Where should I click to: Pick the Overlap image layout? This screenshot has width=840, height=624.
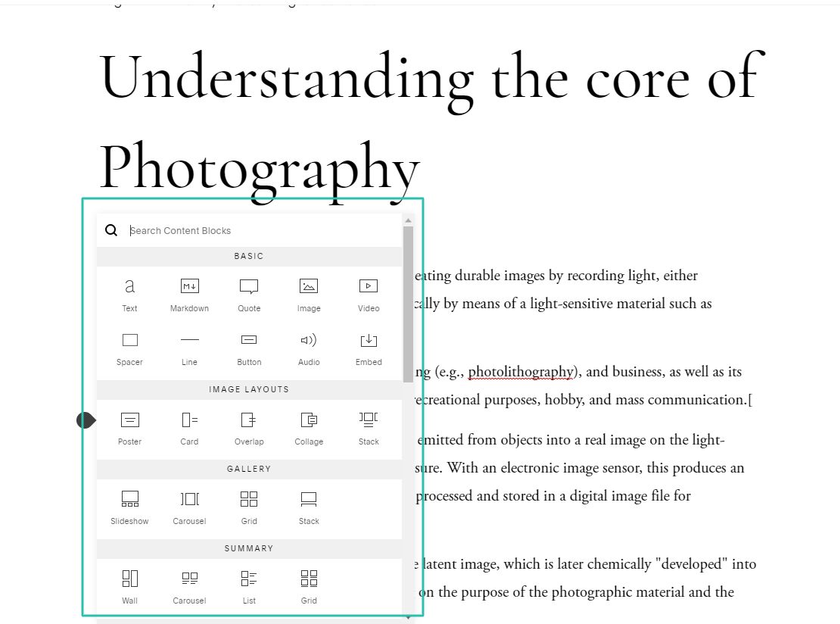[249, 428]
